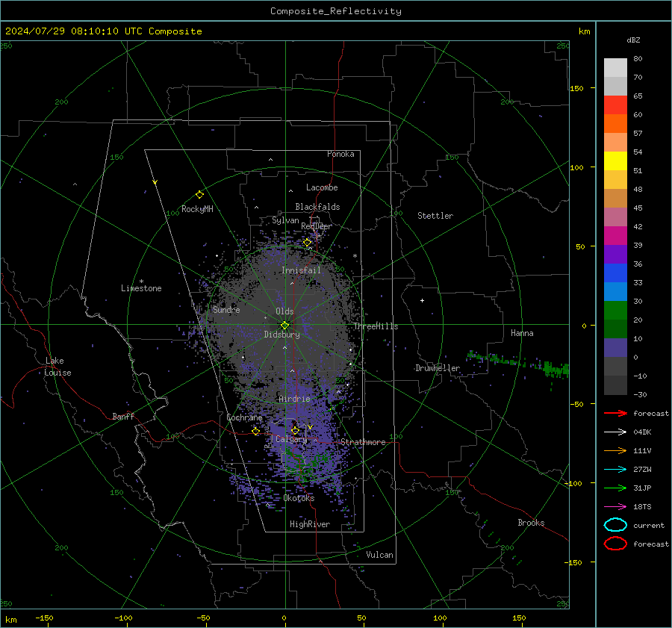Click the Didsbury city label
Viewport: 672px width, 628px height.
click(x=281, y=335)
